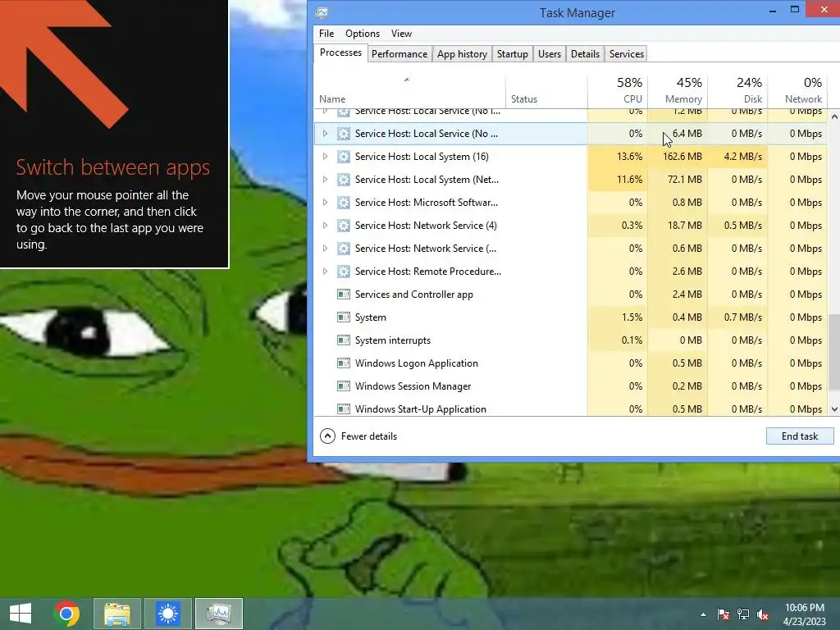The height and width of the screenshot is (630, 840).
Task: Expand Service Host: Network Service (... row
Action: (325, 249)
